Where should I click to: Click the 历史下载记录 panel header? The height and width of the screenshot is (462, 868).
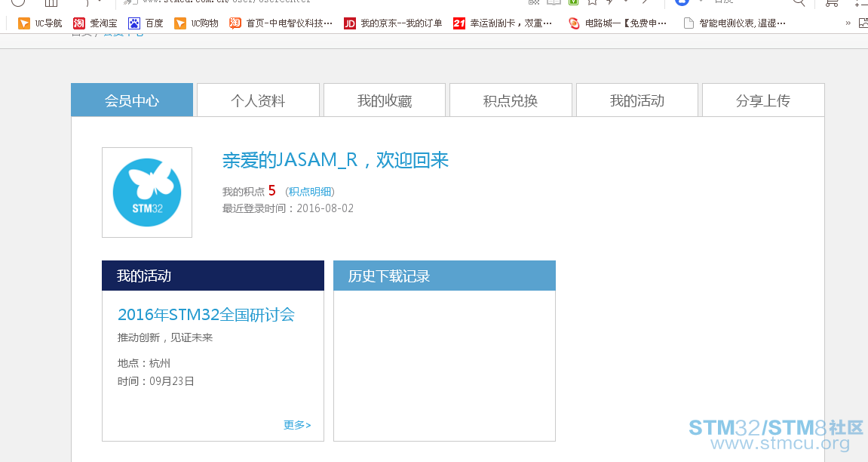coord(444,276)
